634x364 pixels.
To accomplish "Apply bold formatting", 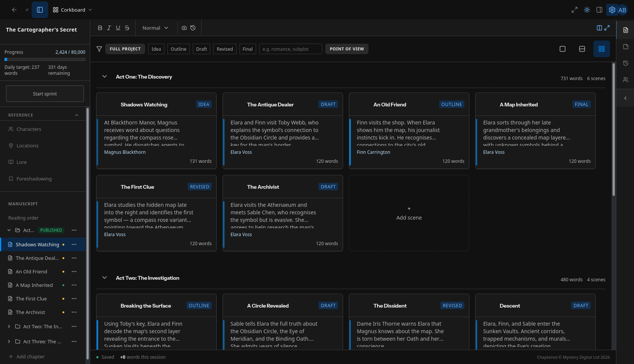I will coord(100,28).
